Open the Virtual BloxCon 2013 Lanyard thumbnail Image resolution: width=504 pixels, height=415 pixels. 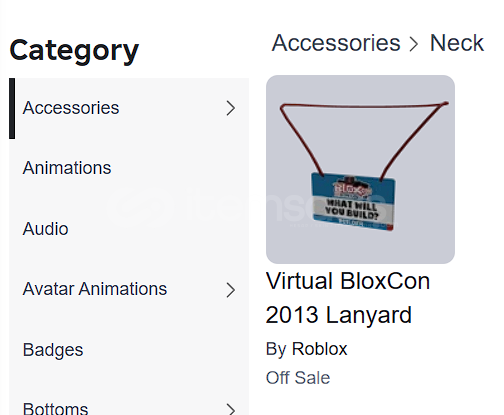point(360,169)
